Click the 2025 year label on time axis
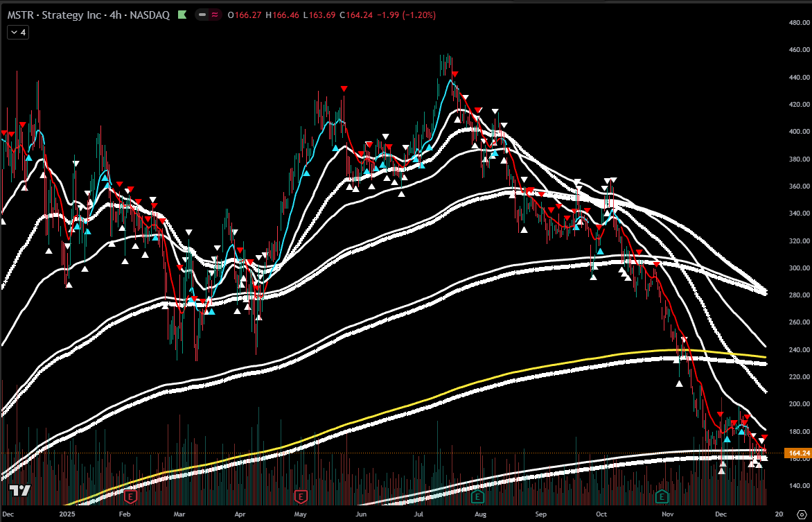This screenshot has width=812, height=522. (x=67, y=514)
